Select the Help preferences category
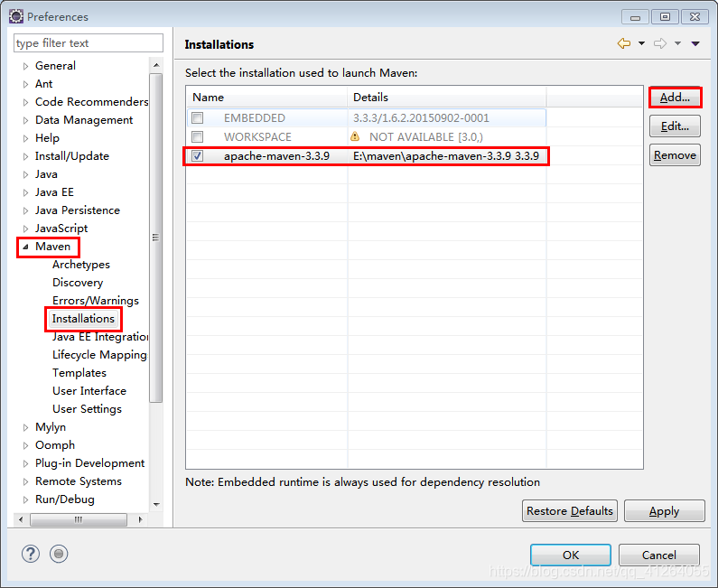718x588 pixels. 47,138
